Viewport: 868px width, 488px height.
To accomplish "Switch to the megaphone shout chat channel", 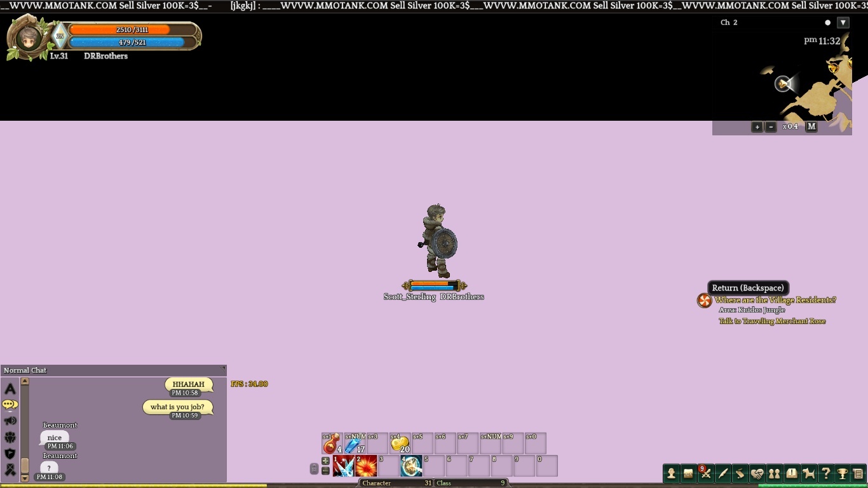I will pos(10,421).
